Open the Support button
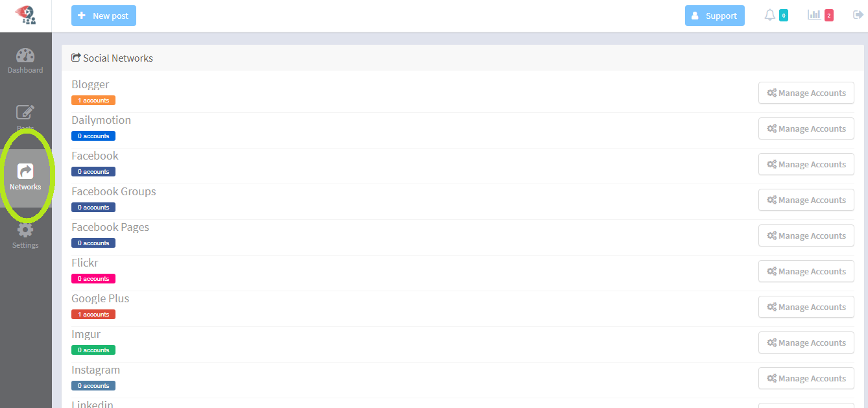868x408 pixels. pos(714,16)
